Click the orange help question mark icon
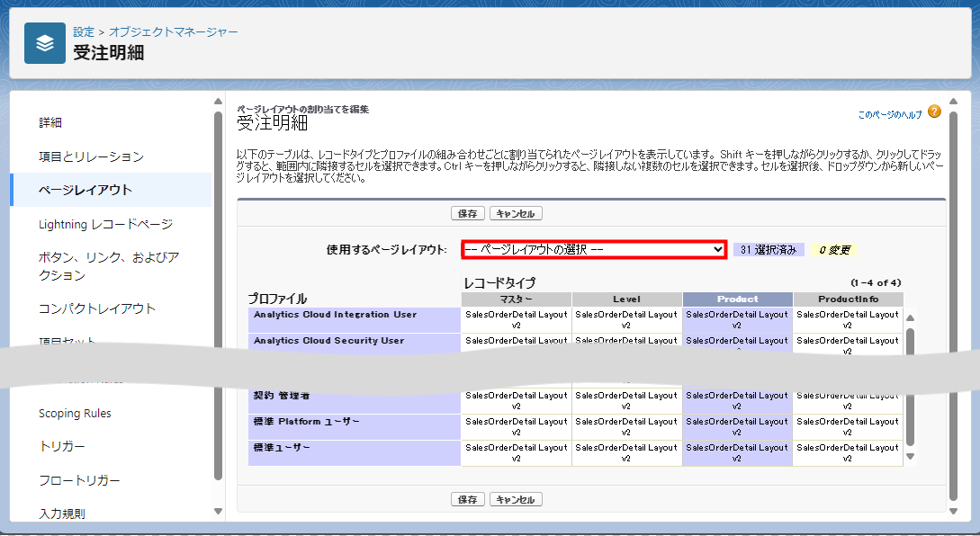This screenshot has width=980, height=536. tap(934, 112)
